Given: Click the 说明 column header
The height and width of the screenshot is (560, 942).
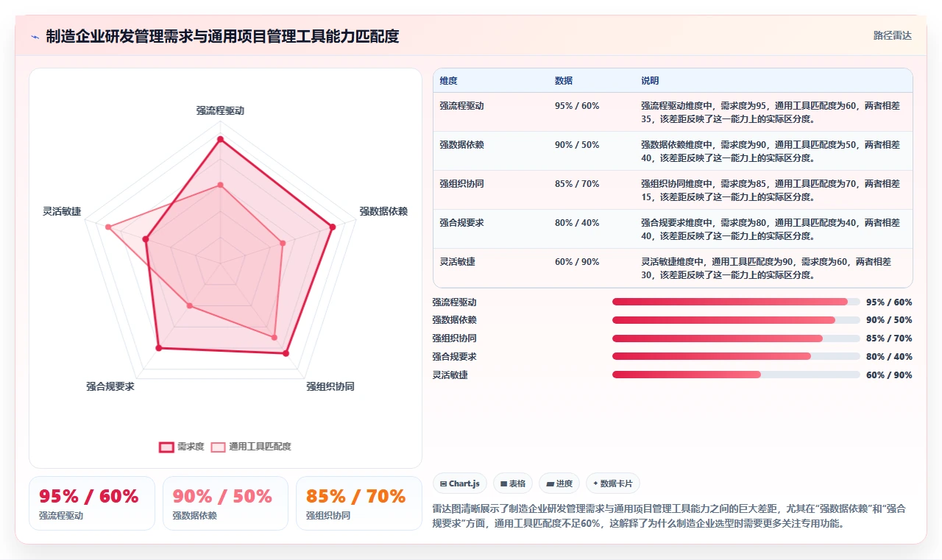Looking at the screenshot, I should 650,80.
